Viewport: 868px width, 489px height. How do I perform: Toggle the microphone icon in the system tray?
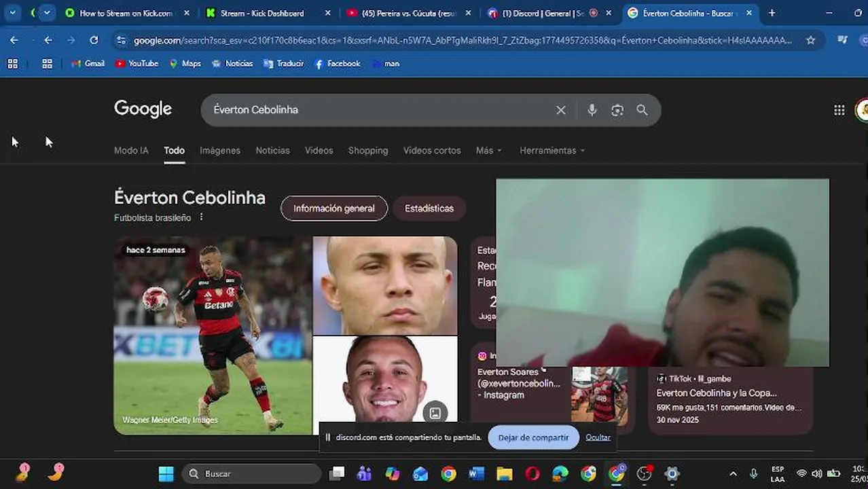click(x=753, y=473)
